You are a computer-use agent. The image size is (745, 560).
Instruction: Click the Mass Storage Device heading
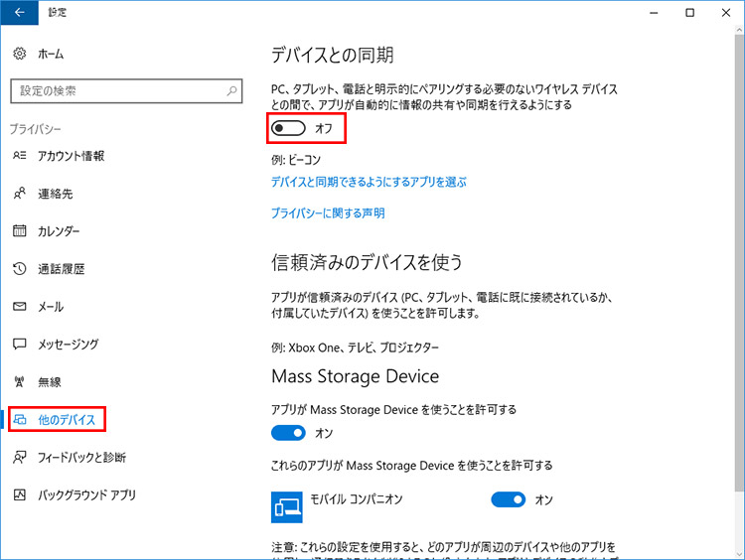click(355, 376)
